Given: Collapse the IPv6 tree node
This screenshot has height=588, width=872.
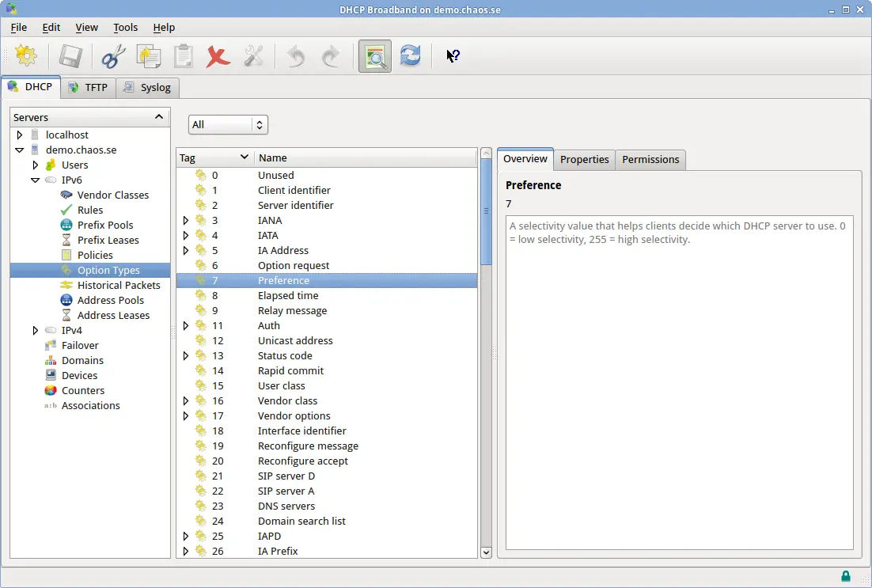Looking at the screenshot, I should click(x=35, y=180).
